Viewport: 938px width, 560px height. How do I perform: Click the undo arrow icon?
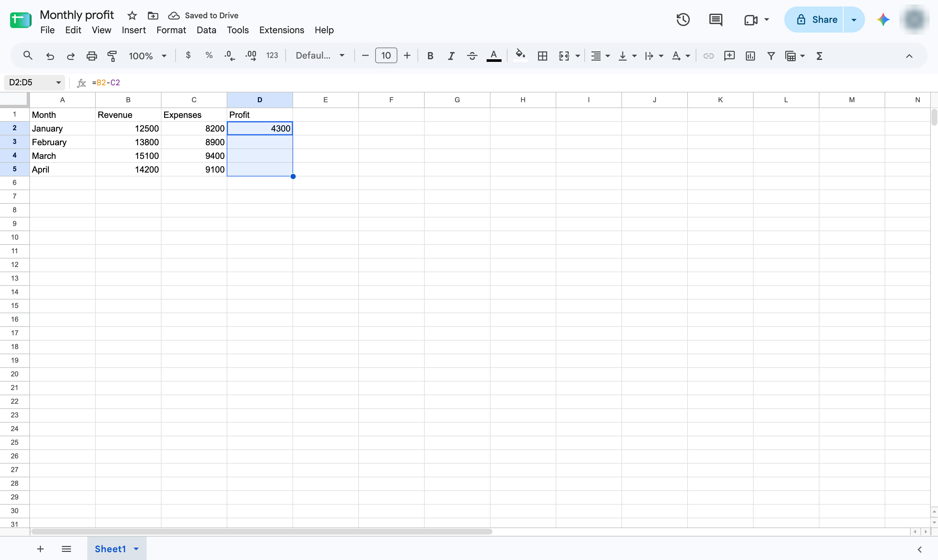50,56
